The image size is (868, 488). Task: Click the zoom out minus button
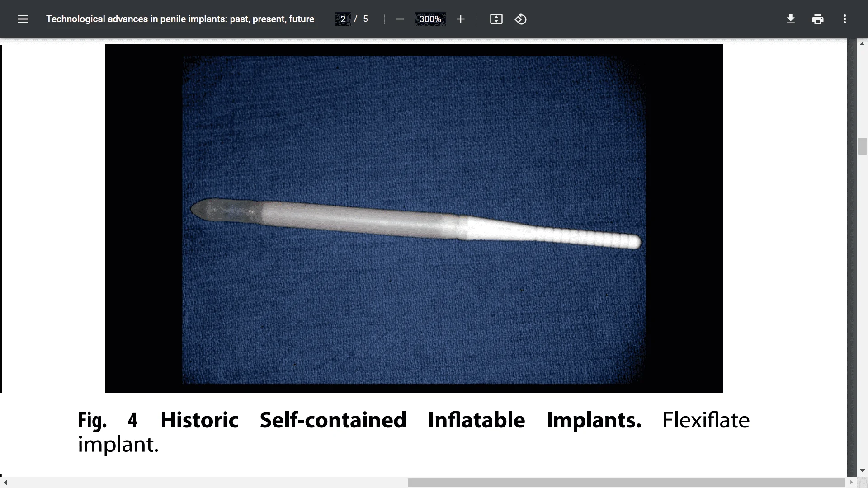click(x=400, y=19)
